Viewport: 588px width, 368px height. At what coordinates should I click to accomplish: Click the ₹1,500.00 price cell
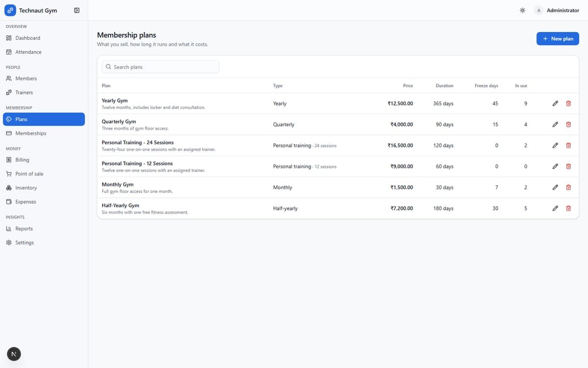pyautogui.click(x=401, y=187)
